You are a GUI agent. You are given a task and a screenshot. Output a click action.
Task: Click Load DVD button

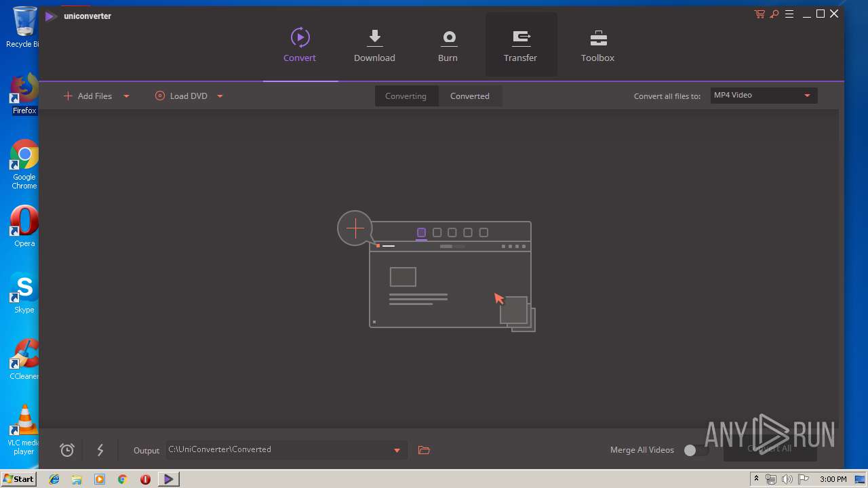181,96
